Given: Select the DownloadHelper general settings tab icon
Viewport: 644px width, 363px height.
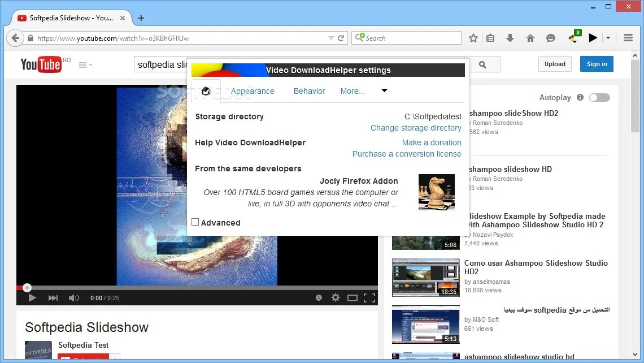Looking at the screenshot, I should [x=206, y=91].
